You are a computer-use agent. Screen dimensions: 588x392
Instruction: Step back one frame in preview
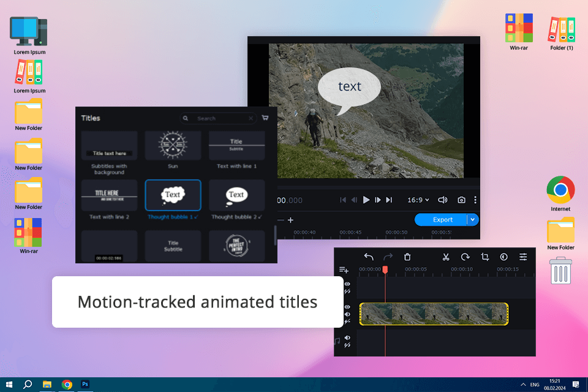[x=355, y=200]
